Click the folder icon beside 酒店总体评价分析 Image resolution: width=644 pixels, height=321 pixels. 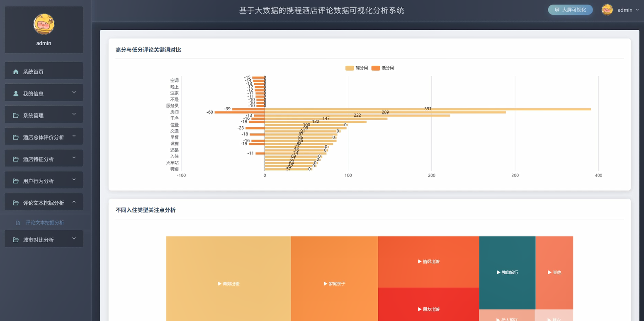click(16, 138)
